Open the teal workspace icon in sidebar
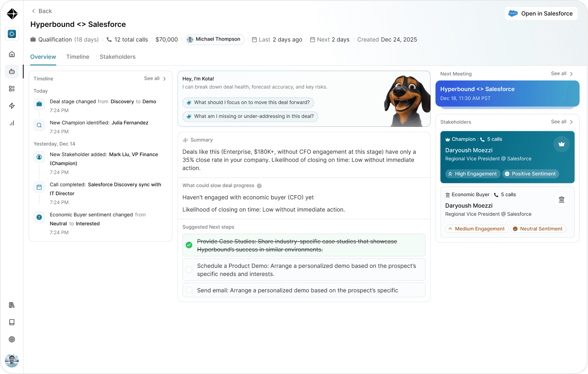 pos(12,34)
